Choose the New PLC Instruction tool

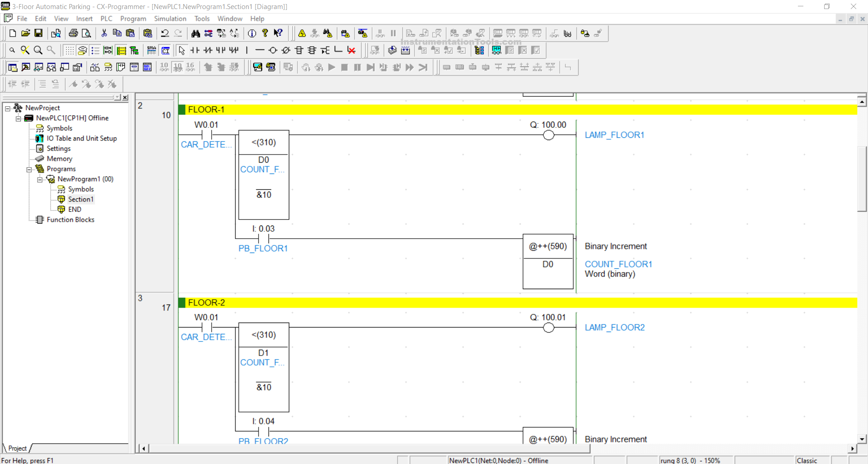(x=299, y=50)
